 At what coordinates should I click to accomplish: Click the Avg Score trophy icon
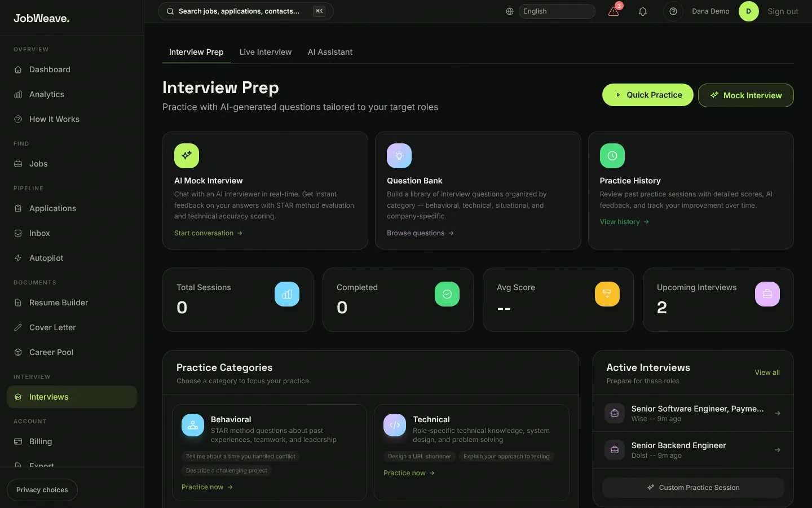[607, 294]
